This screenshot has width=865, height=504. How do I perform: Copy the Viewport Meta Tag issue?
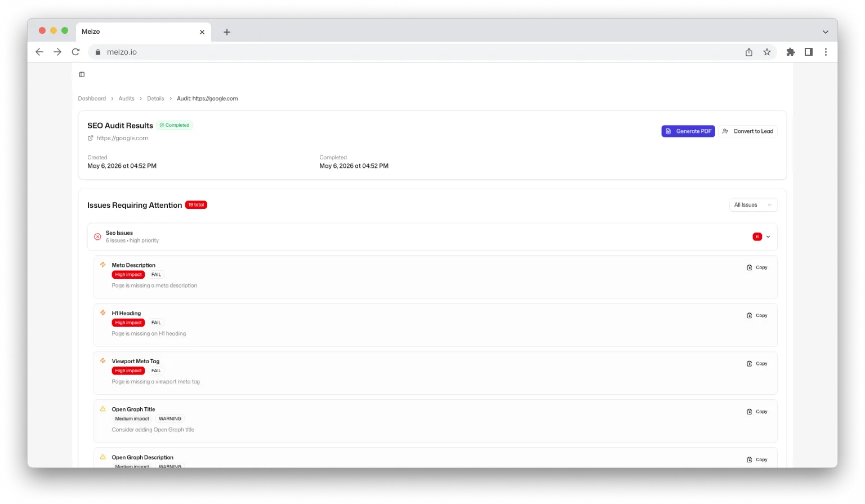(757, 364)
